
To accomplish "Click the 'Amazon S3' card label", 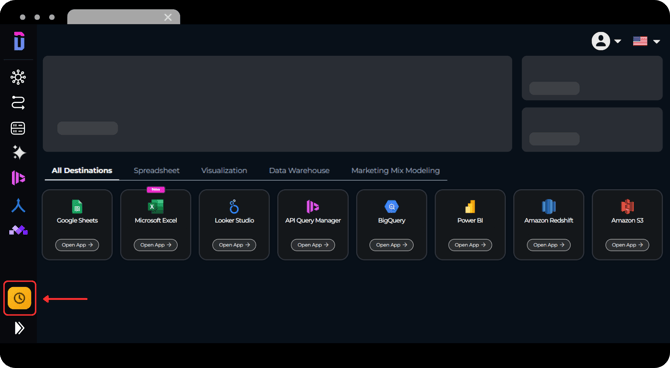I will (x=627, y=221).
